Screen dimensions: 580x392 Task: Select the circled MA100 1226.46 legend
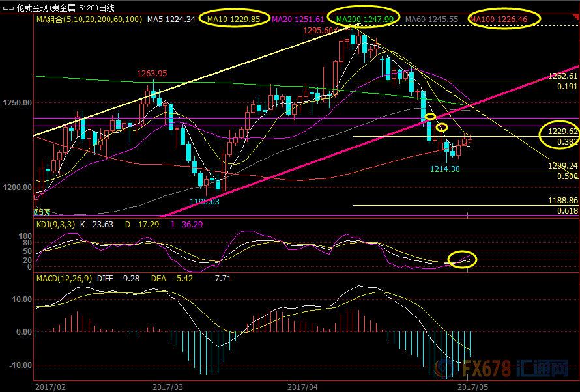pos(499,20)
